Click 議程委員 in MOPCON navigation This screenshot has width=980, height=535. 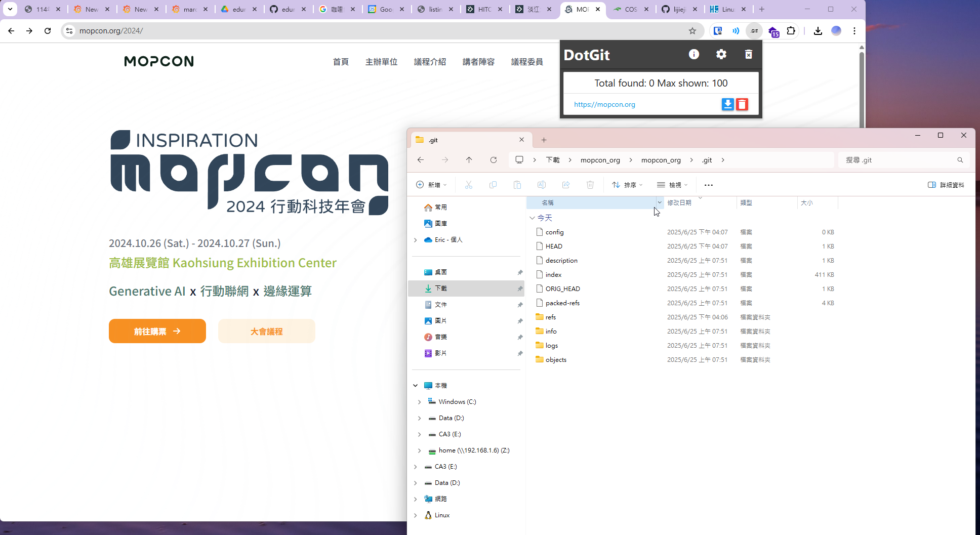[527, 62]
